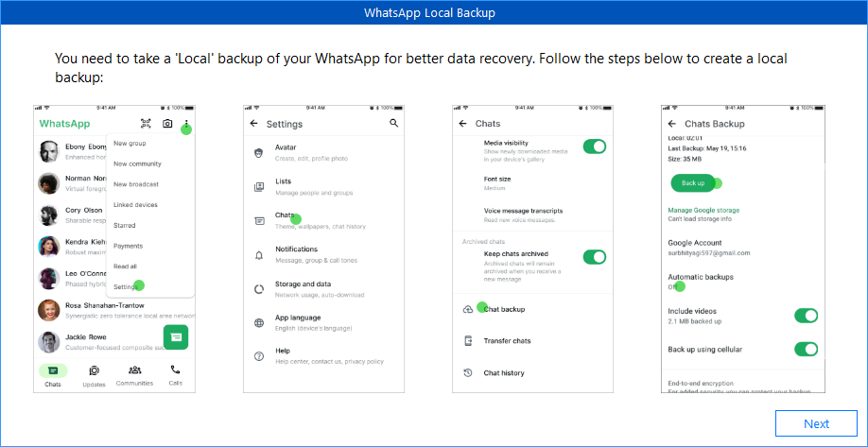Click the back arrow in Chats Backup screen
Image resolution: width=868 pixels, height=447 pixels.
(671, 124)
